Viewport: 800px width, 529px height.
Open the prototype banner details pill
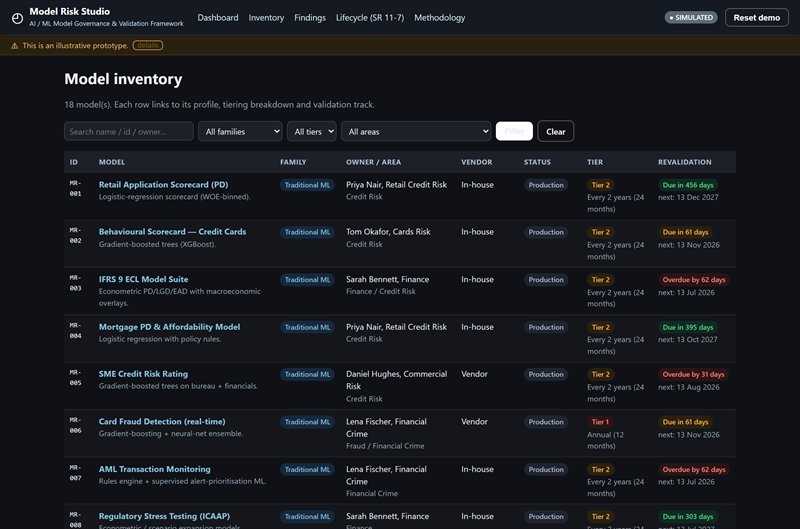(x=148, y=45)
